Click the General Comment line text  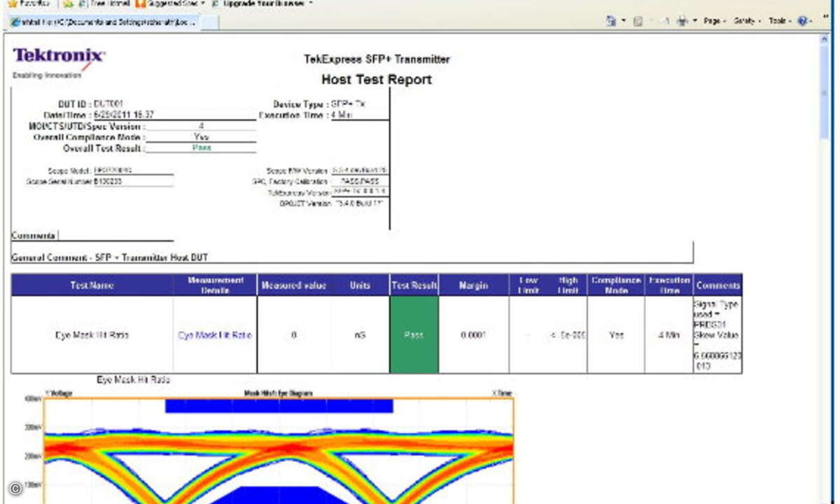(110, 258)
